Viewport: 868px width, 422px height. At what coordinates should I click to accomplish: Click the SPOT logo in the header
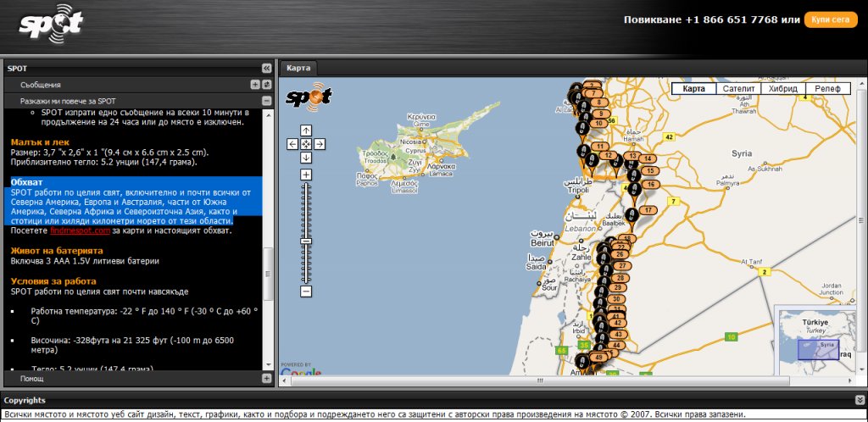(51, 24)
